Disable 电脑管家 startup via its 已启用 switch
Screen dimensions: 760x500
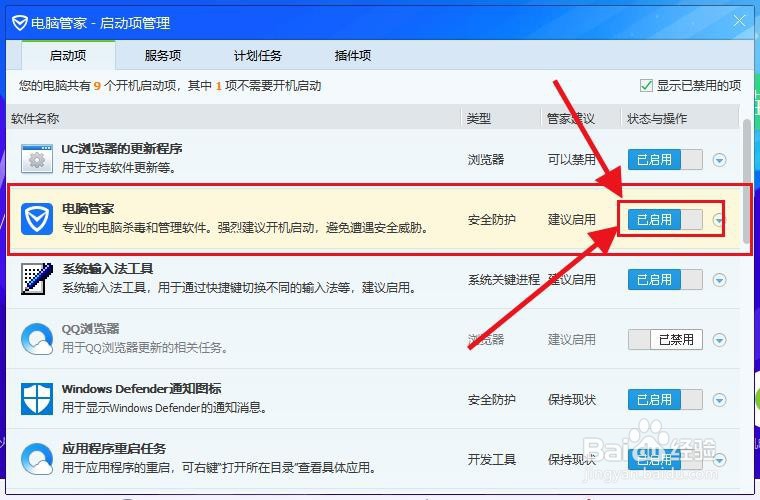[x=665, y=219]
